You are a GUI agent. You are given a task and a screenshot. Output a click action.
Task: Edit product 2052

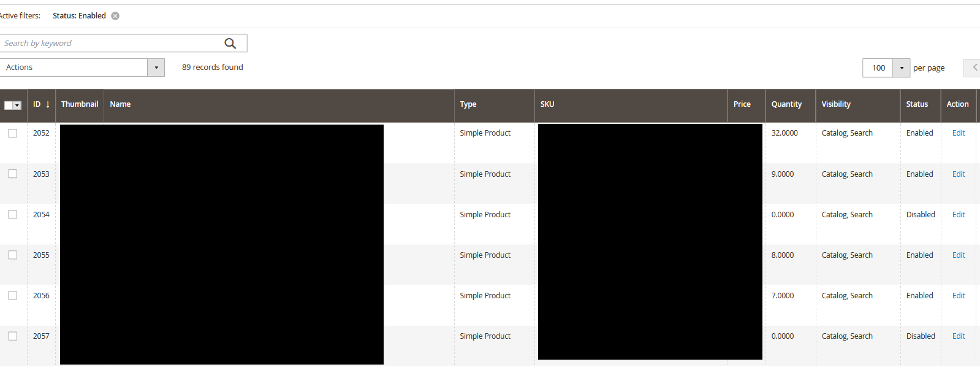(958, 133)
